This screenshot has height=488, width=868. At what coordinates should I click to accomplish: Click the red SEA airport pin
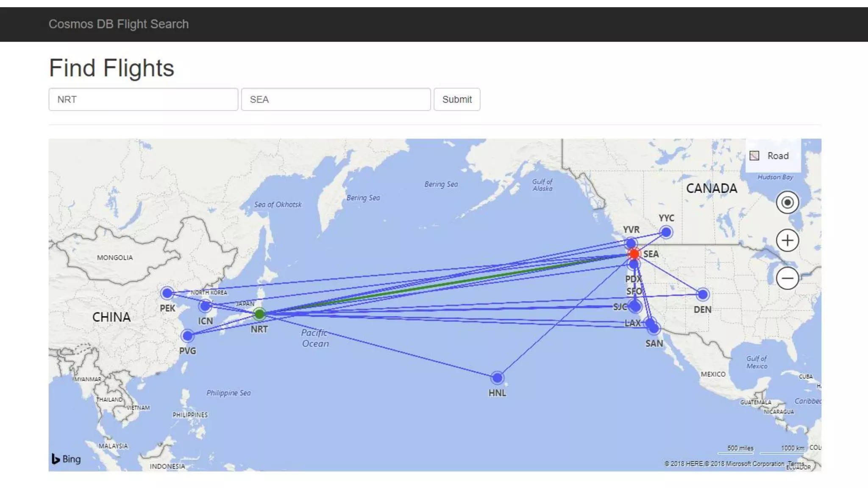coord(634,254)
